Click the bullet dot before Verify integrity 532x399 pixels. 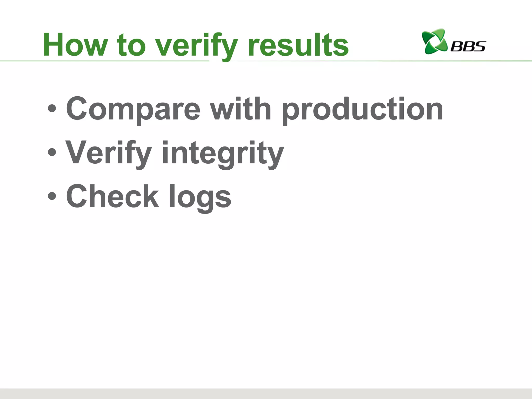(52, 152)
